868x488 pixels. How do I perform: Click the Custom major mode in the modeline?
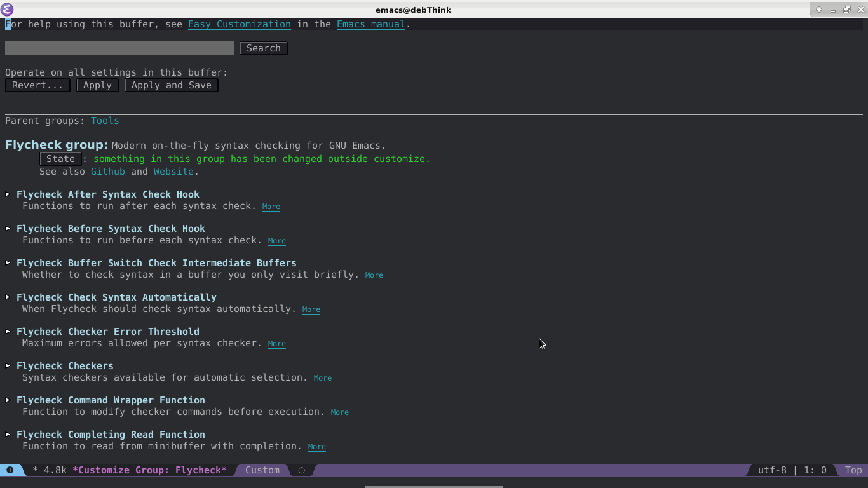[x=262, y=470]
